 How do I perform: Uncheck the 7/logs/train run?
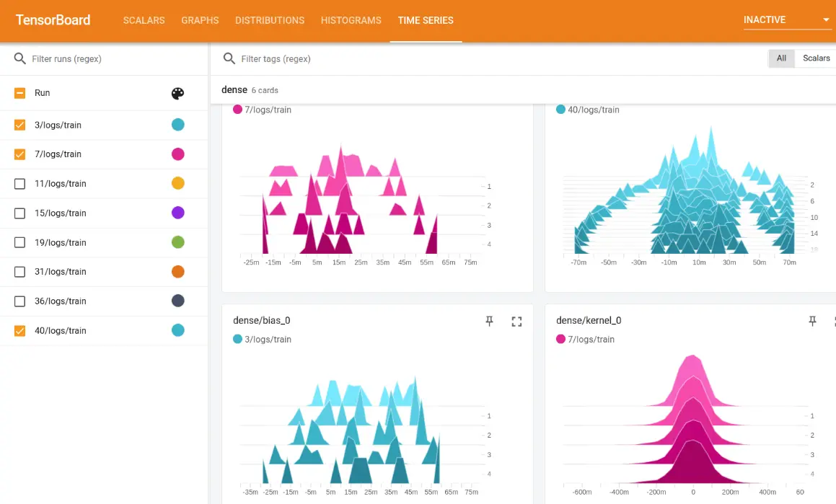point(18,154)
